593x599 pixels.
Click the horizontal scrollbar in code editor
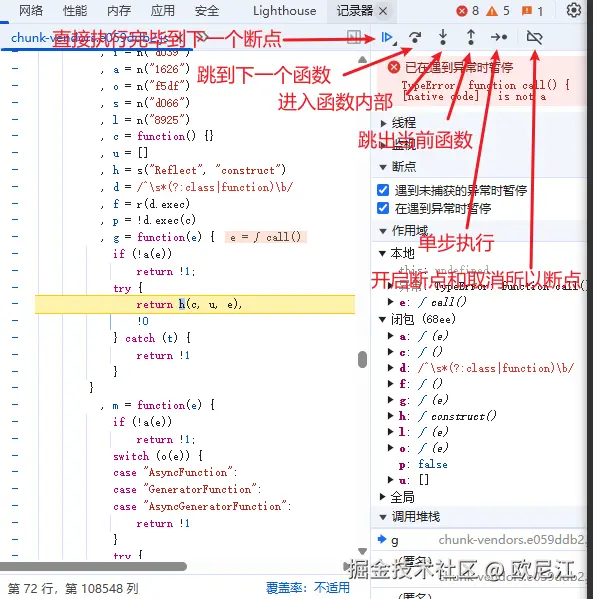click(93, 566)
